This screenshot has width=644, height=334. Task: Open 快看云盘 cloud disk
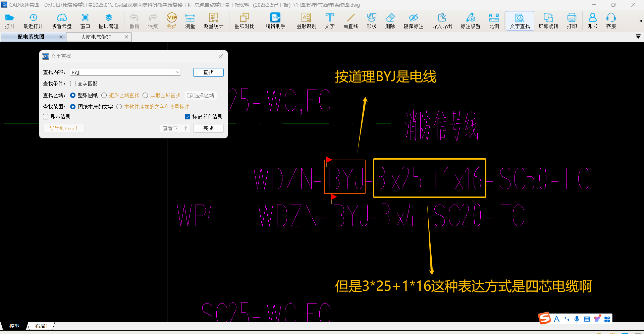coord(62,21)
